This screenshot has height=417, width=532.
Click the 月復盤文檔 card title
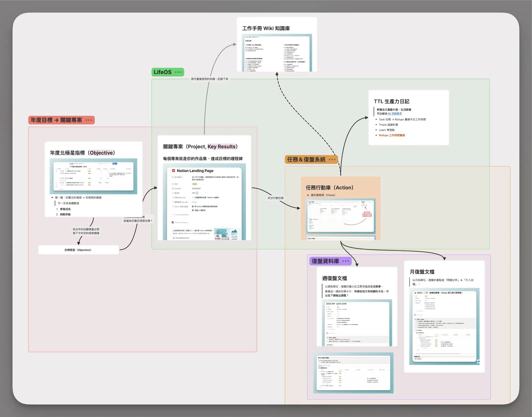[x=422, y=272]
